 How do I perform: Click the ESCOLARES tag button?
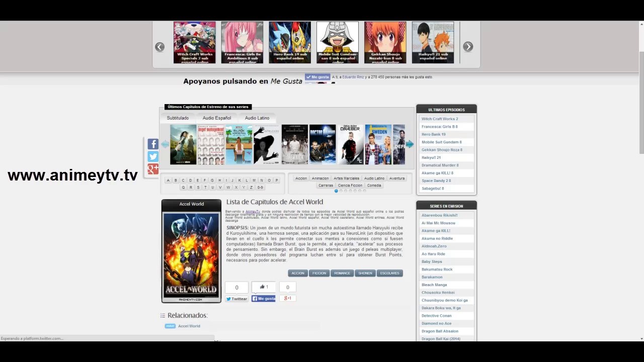coord(390,273)
